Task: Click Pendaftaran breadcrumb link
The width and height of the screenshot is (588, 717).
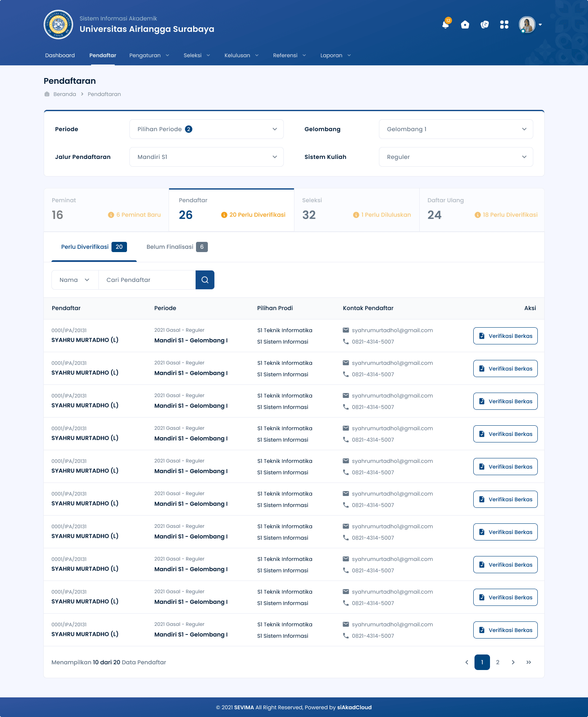Action: click(x=104, y=94)
